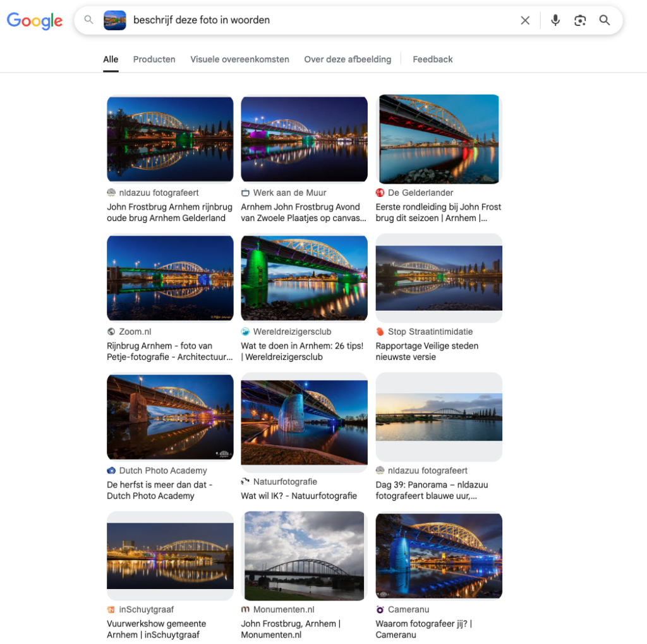
Task: Click the Natuurfotografie favicon
Action: coord(245,482)
